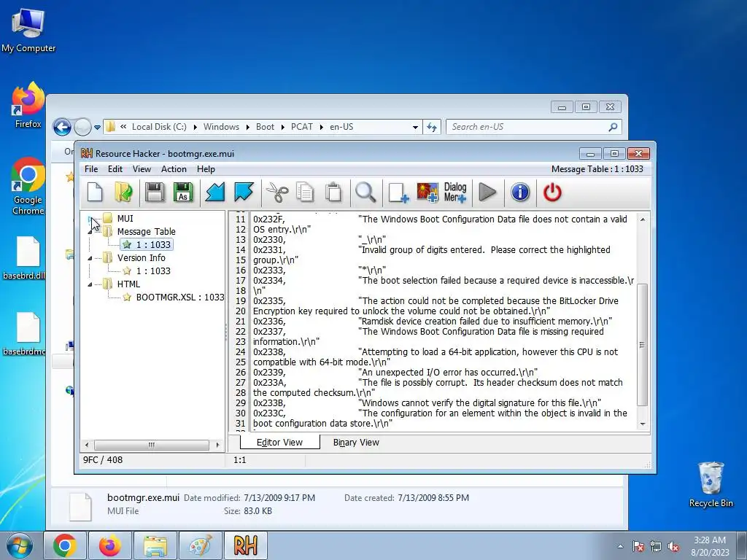
Task: Click the Paste clipboard icon
Action: (x=333, y=192)
